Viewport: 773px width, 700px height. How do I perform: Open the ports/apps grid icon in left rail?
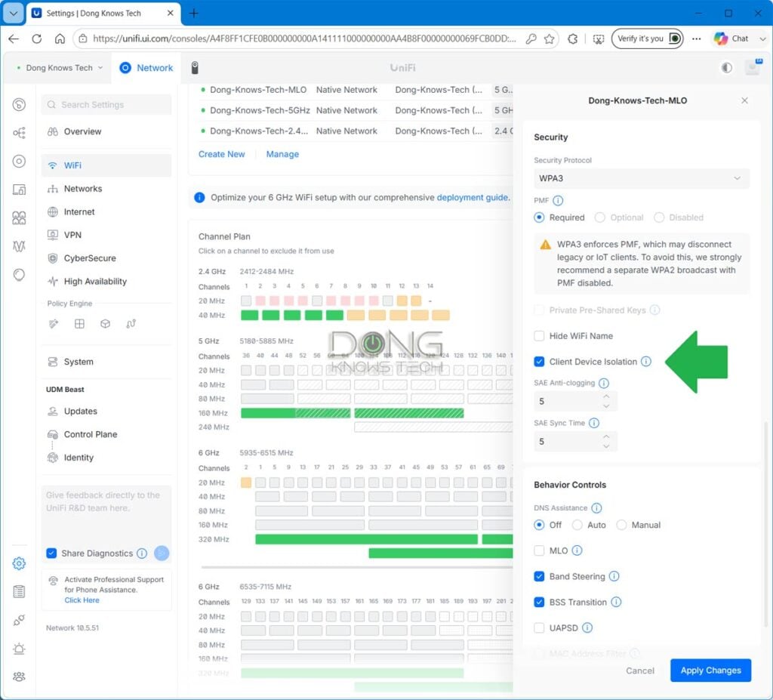tap(19, 217)
